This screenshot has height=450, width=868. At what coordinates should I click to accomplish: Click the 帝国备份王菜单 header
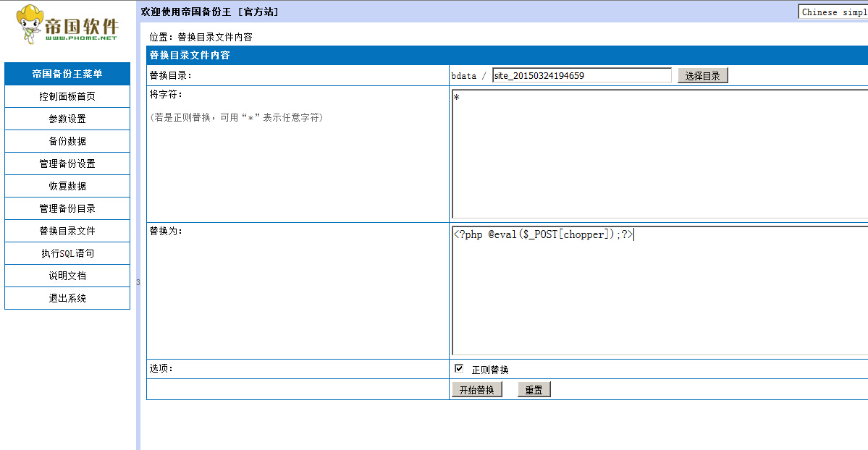click(67, 74)
